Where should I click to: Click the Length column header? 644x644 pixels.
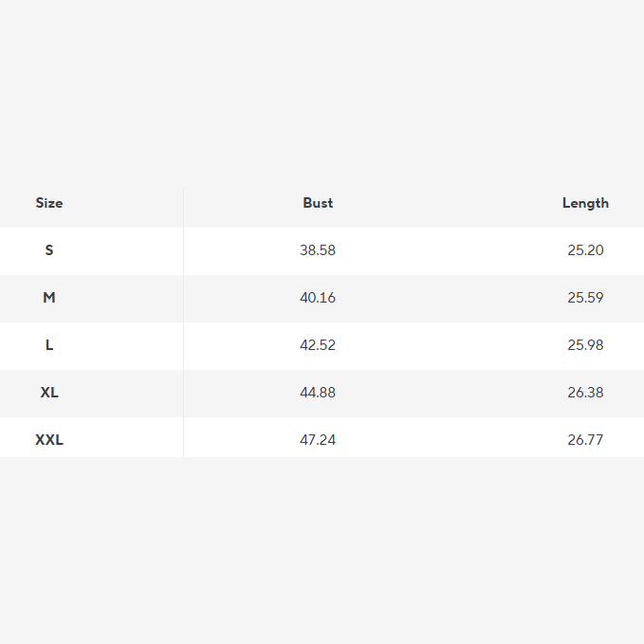pos(585,203)
